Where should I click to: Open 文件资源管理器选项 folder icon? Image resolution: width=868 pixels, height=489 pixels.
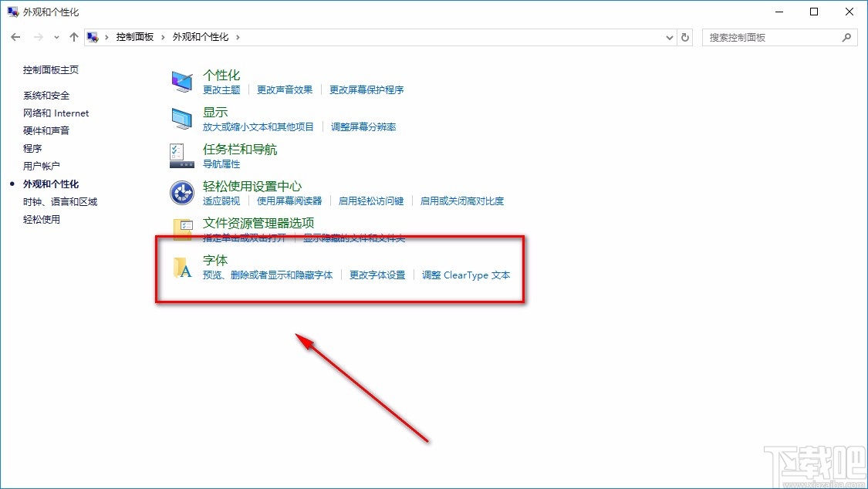[181, 229]
